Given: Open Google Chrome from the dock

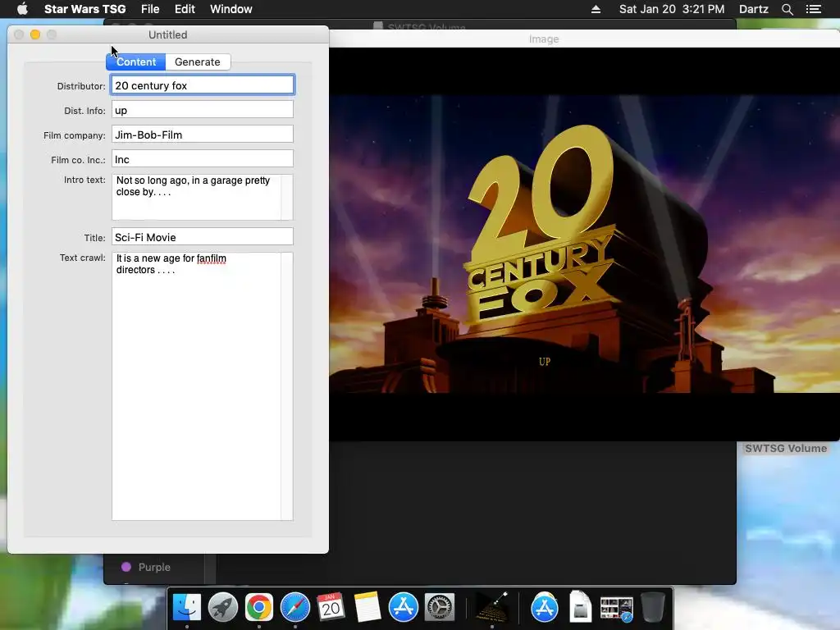Looking at the screenshot, I should [258, 608].
